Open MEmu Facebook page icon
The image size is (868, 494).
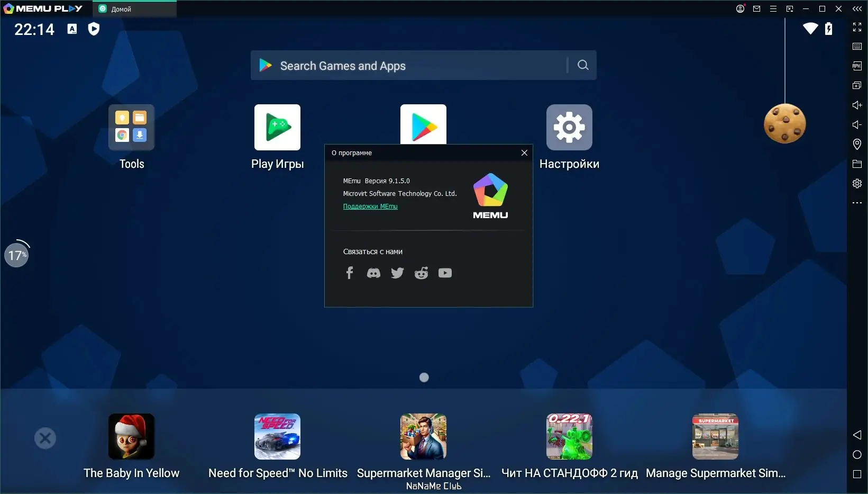click(x=349, y=273)
